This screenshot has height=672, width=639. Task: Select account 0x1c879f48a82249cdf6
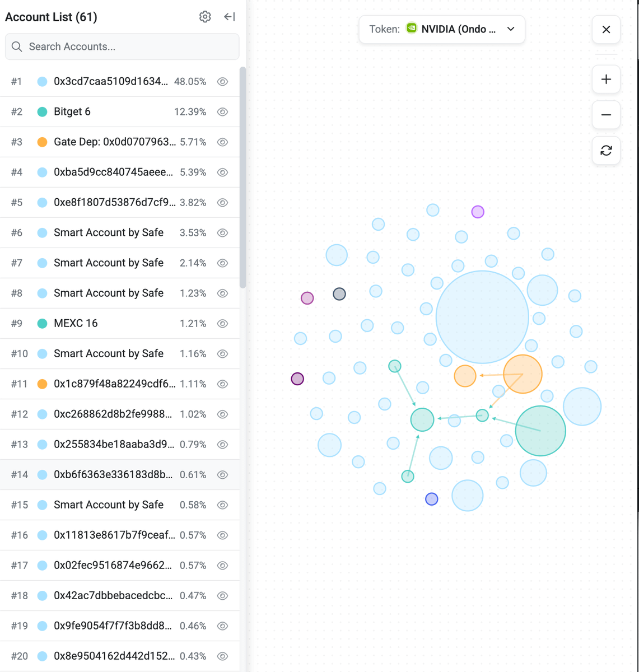click(x=120, y=384)
